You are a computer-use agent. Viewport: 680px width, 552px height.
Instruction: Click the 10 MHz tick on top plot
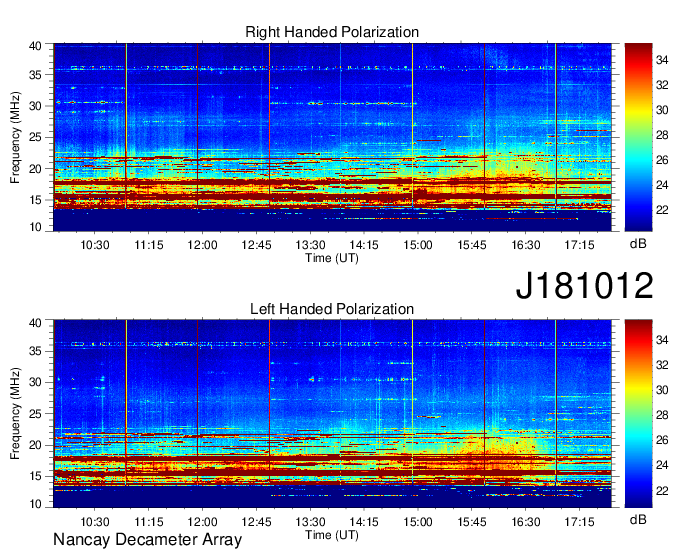[35, 227]
